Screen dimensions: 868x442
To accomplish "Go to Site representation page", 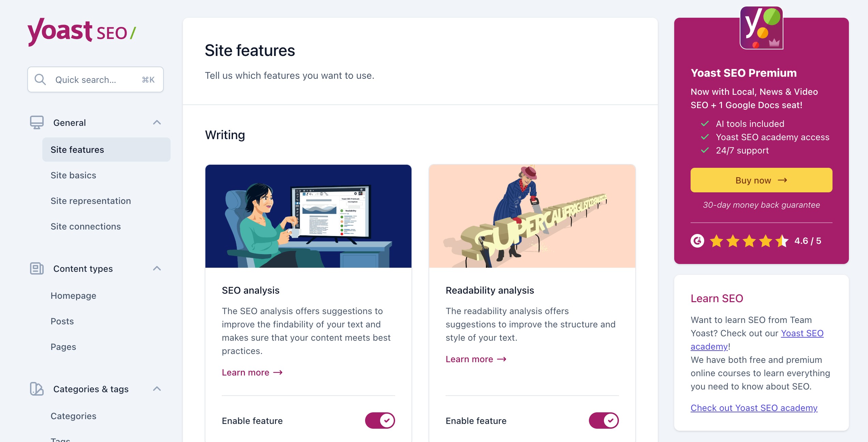I will 91,201.
